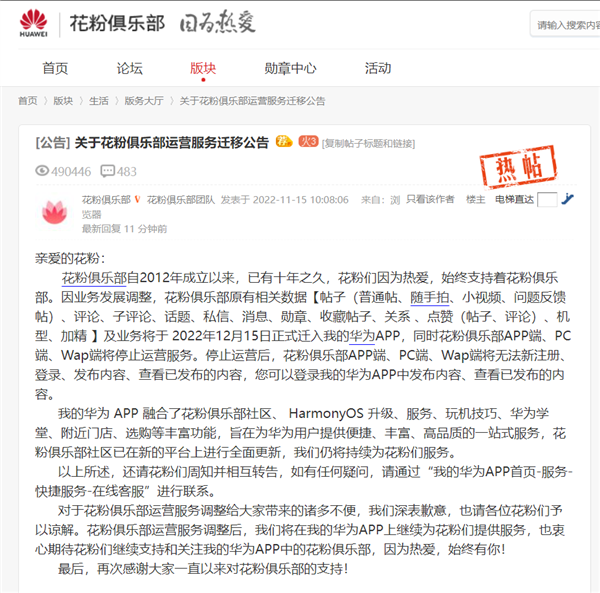Focus the search box at top right

[x=566, y=24]
